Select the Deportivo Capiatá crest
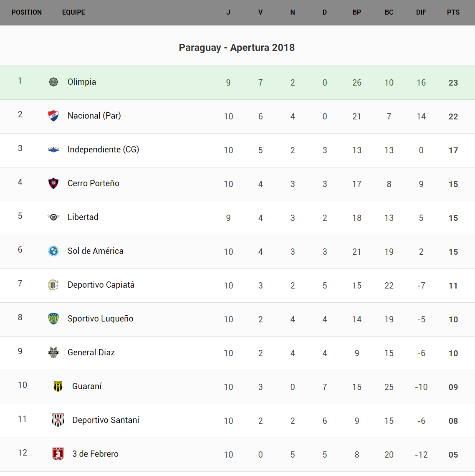475x476 pixels. [x=53, y=285]
